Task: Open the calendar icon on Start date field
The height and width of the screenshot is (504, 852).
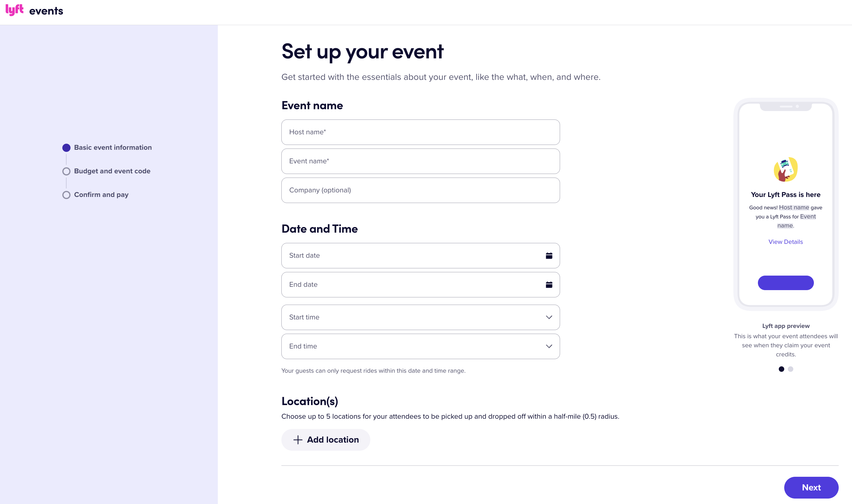Action: pos(549,255)
